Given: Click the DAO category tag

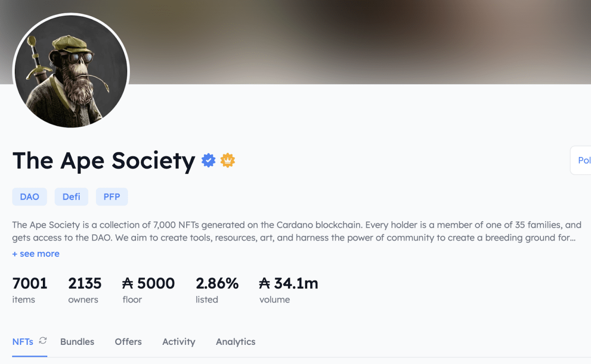Looking at the screenshot, I should point(30,196).
